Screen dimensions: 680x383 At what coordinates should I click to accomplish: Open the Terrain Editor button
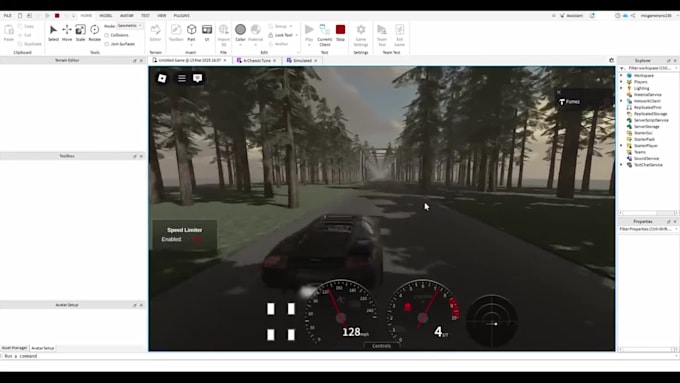155,33
